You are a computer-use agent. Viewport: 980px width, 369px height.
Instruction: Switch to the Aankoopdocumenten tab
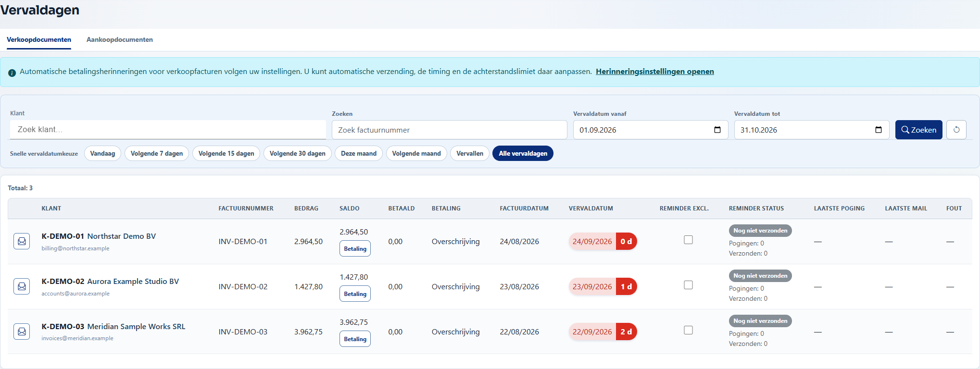pos(120,39)
